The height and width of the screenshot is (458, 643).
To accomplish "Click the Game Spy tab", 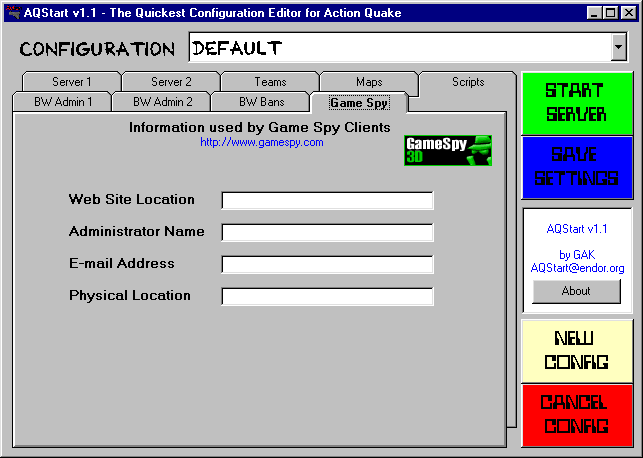I will pos(359,103).
